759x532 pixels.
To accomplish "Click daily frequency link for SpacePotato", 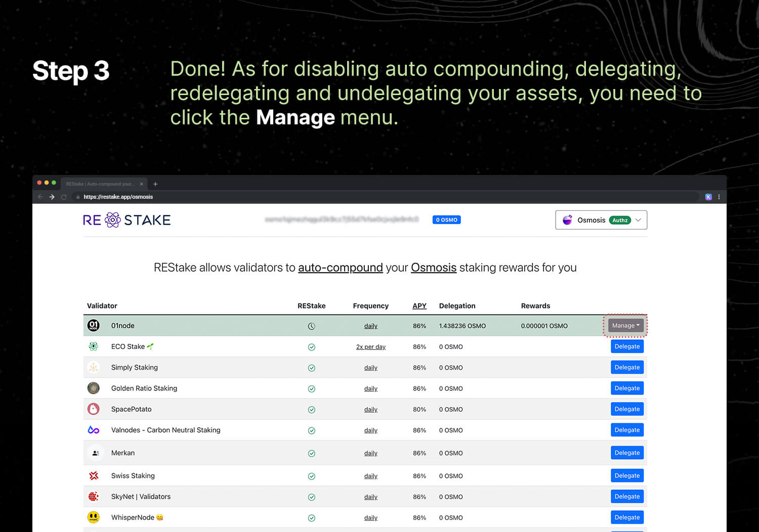I will [371, 410].
